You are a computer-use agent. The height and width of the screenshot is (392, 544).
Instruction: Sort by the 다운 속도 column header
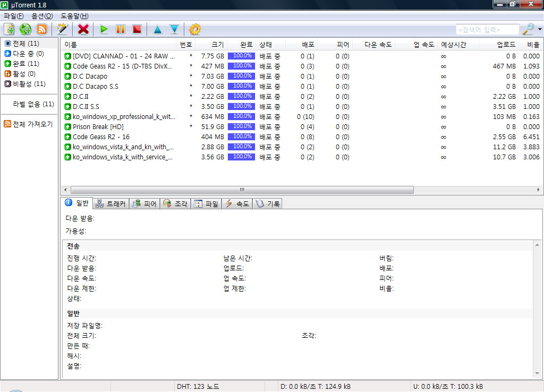[374, 45]
